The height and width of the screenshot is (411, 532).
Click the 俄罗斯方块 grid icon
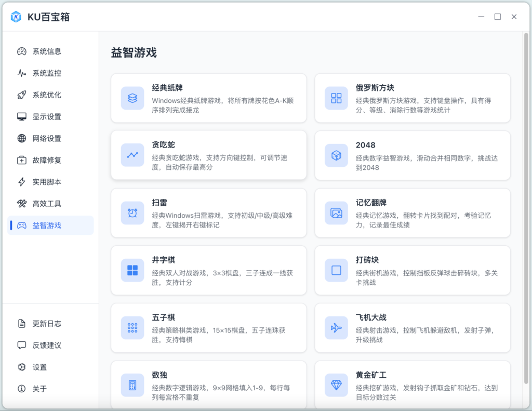336,98
